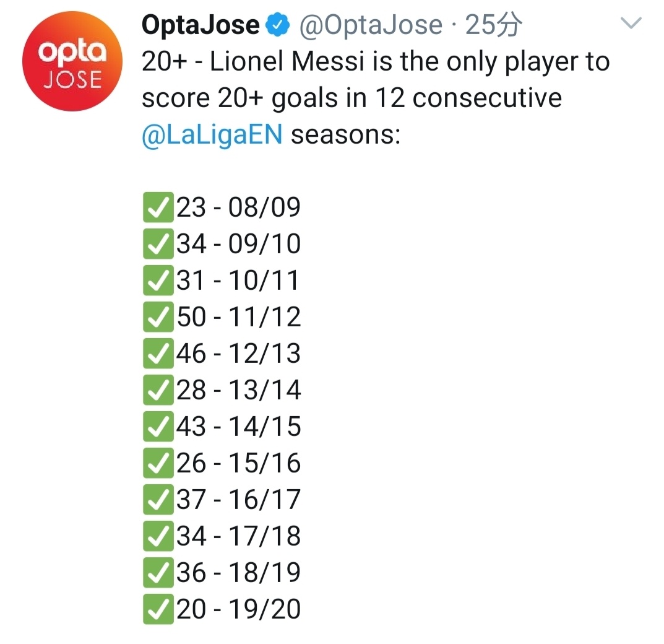
Task: Click the green check beside 20 - 19/20
Action: (158, 609)
